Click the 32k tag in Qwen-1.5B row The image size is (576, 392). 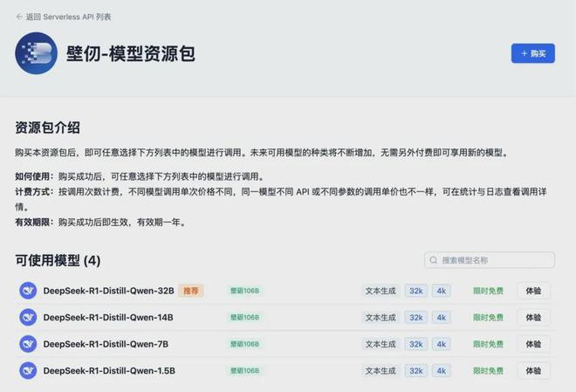416,371
